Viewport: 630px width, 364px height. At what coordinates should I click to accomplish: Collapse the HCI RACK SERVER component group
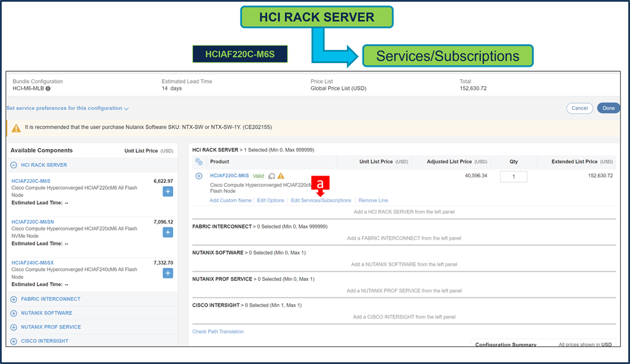coord(14,165)
